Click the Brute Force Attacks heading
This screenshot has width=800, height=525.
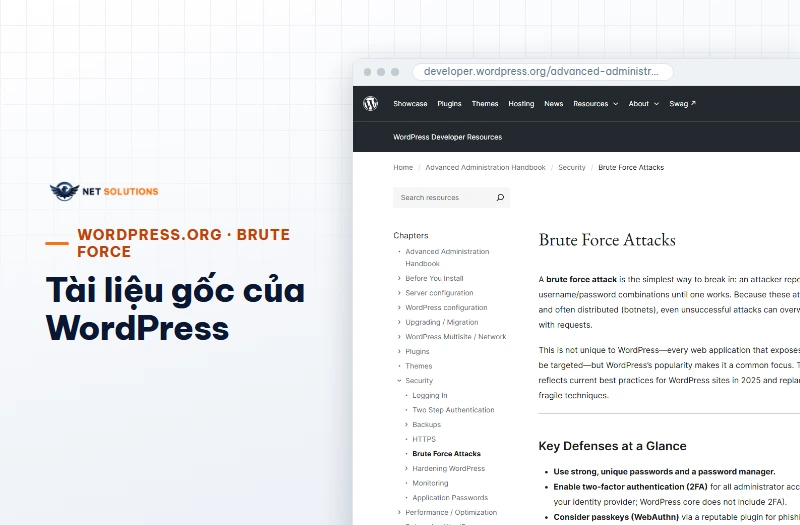(x=607, y=240)
